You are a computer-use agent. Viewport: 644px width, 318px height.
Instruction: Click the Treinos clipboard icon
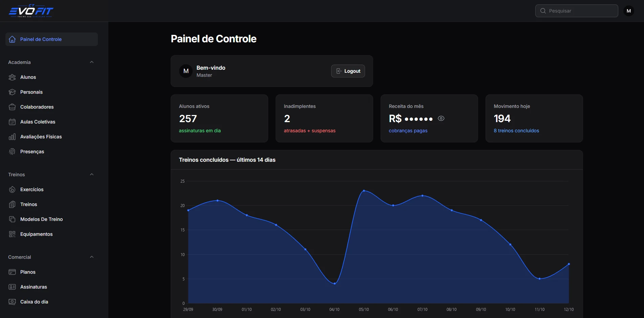12,204
